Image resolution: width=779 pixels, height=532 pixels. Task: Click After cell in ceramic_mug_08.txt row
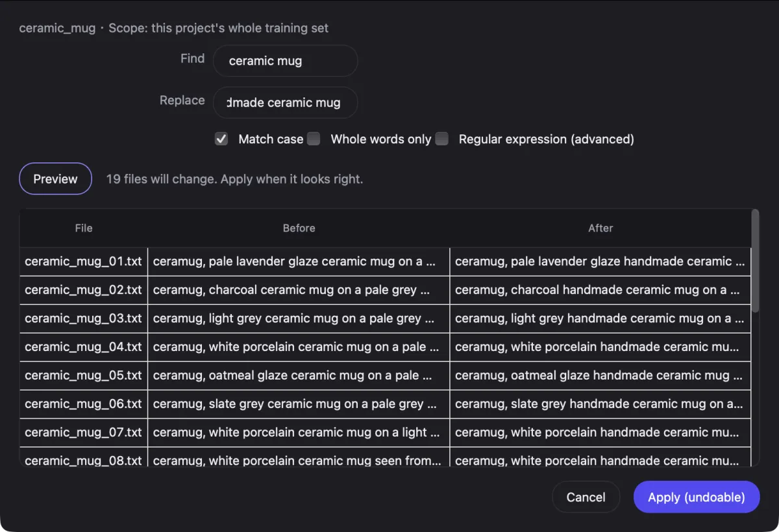(600, 457)
